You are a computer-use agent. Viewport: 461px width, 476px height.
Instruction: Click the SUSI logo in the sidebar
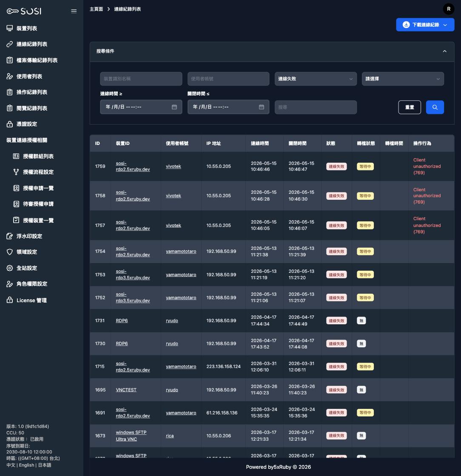click(24, 11)
